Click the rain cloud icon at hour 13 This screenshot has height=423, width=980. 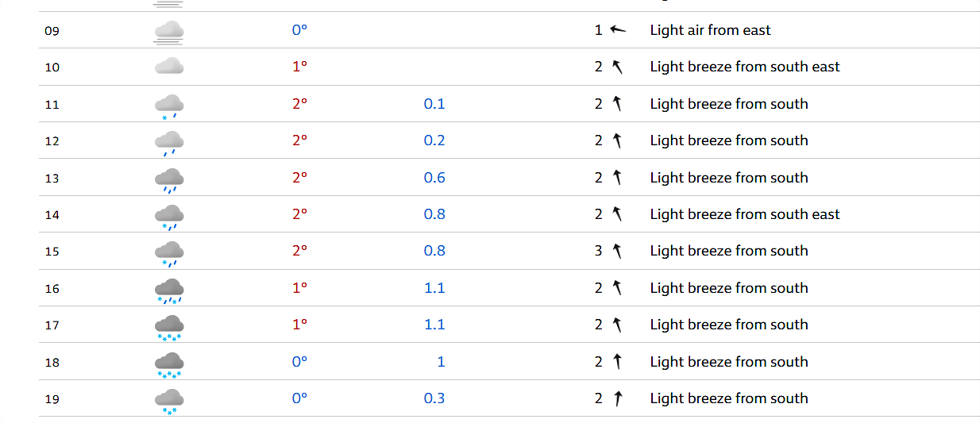[169, 180]
